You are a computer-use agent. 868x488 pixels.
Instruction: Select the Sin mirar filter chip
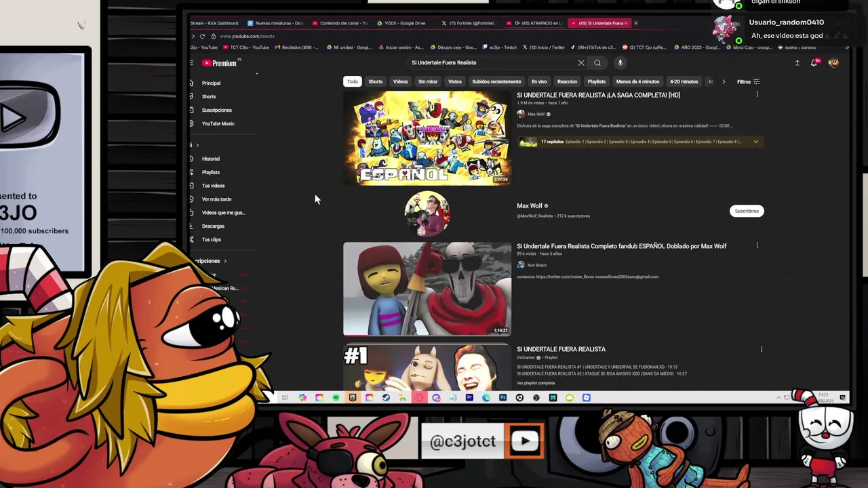[428, 81]
